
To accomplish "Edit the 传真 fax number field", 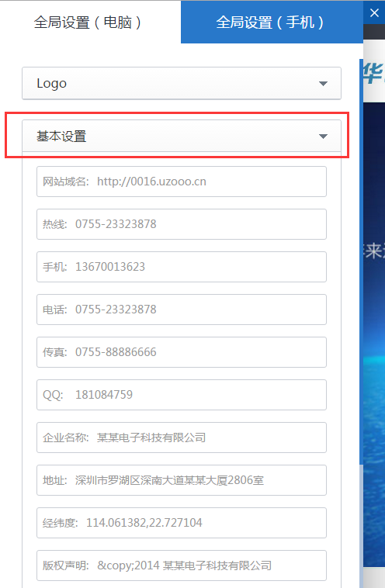I will pyautogui.click(x=182, y=352).
